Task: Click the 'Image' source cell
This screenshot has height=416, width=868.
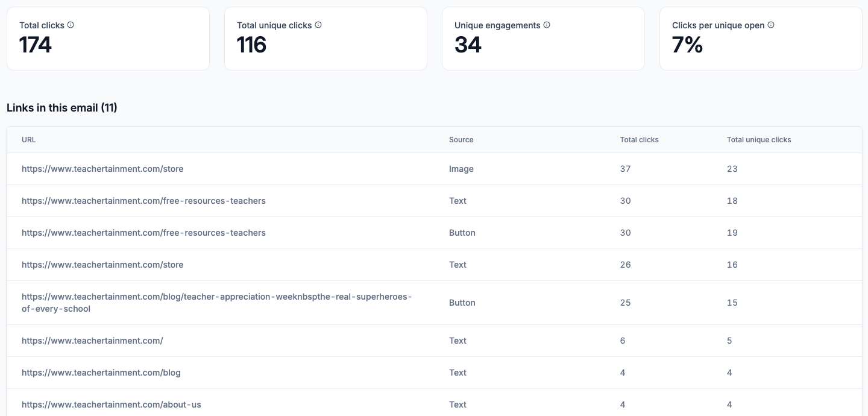Action: pos(461,169)
